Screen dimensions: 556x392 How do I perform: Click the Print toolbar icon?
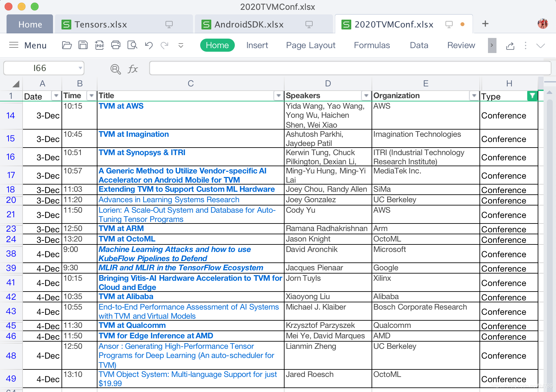point(116,45)
